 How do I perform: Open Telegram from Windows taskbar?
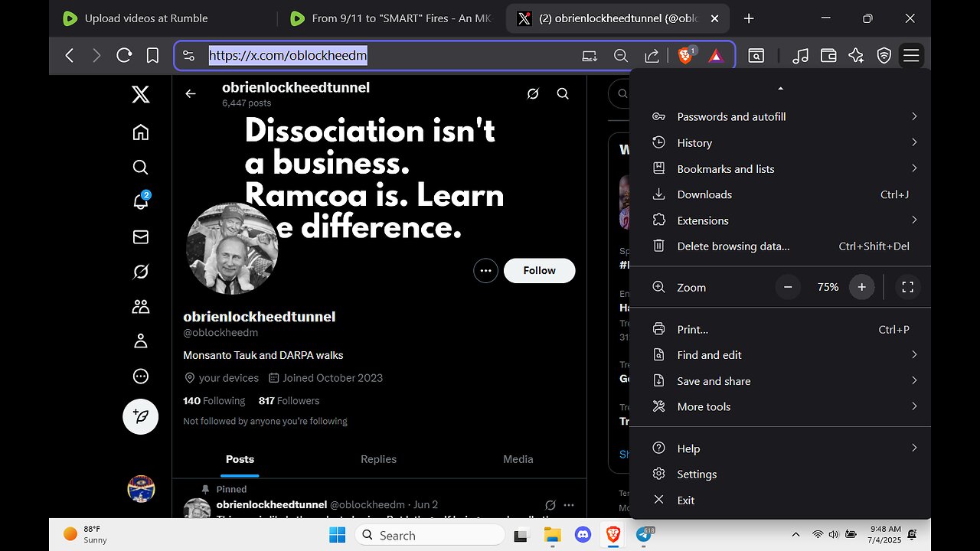tap(643, 535)
